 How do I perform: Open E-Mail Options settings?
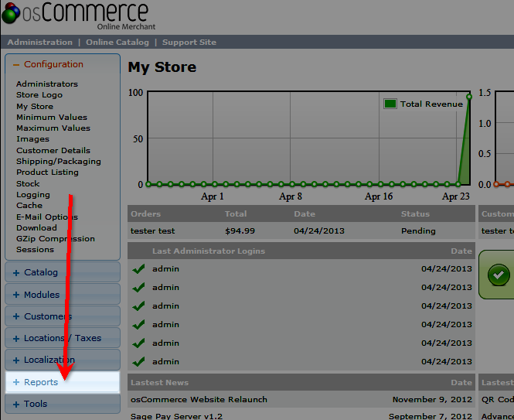coord(47,217)
